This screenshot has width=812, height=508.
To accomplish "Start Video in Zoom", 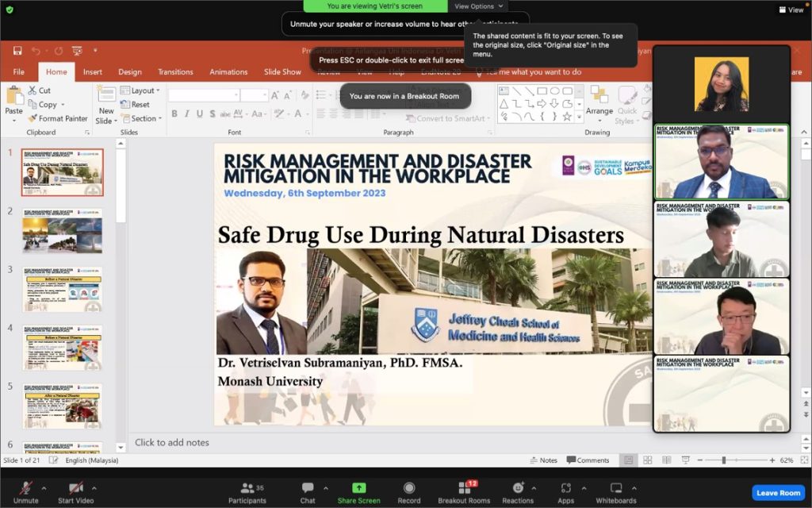I will pyautogui.click(x=75, y=492).
